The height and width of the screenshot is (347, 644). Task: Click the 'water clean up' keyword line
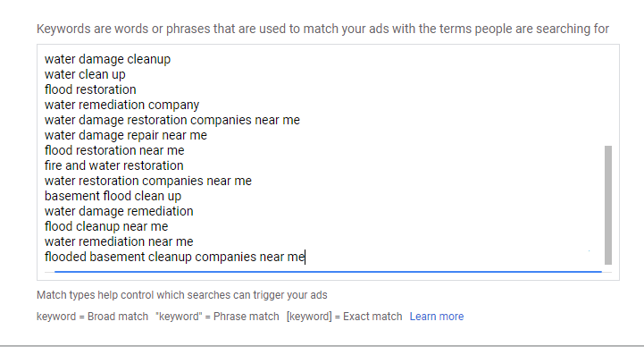(x=85, y=74)
